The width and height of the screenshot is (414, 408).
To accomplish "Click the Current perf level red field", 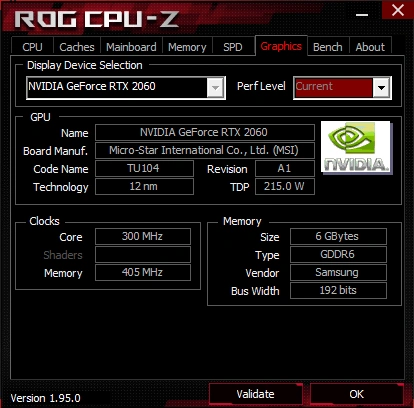I will (x=333, y=88).
